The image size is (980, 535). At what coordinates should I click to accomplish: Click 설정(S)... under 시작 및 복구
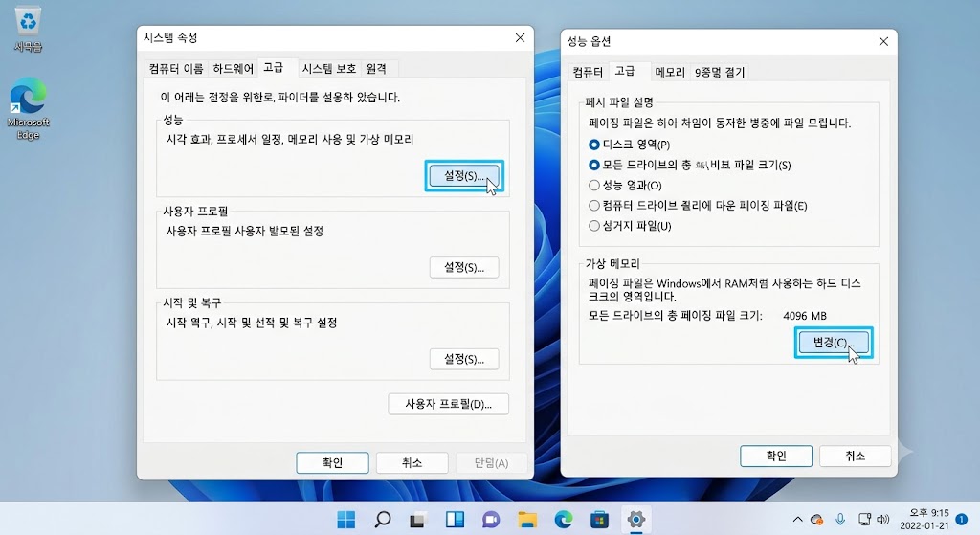pyautogui.click(x=464, y=359)
